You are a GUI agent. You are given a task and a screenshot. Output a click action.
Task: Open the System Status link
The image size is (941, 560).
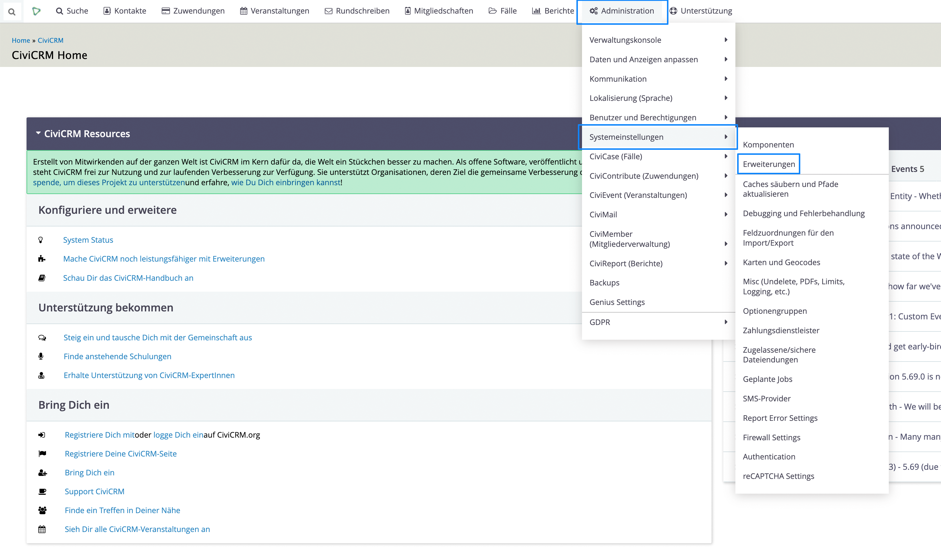click(88, 240)
